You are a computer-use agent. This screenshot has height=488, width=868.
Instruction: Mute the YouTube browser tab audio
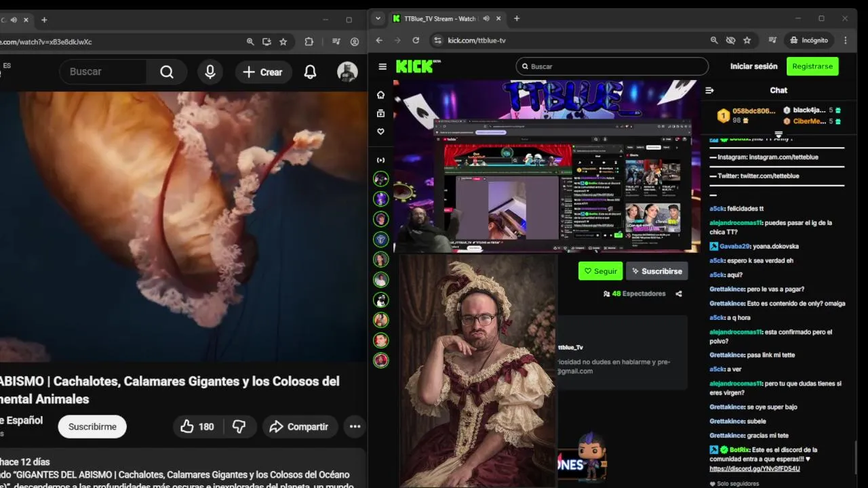(x=14, y=20)
